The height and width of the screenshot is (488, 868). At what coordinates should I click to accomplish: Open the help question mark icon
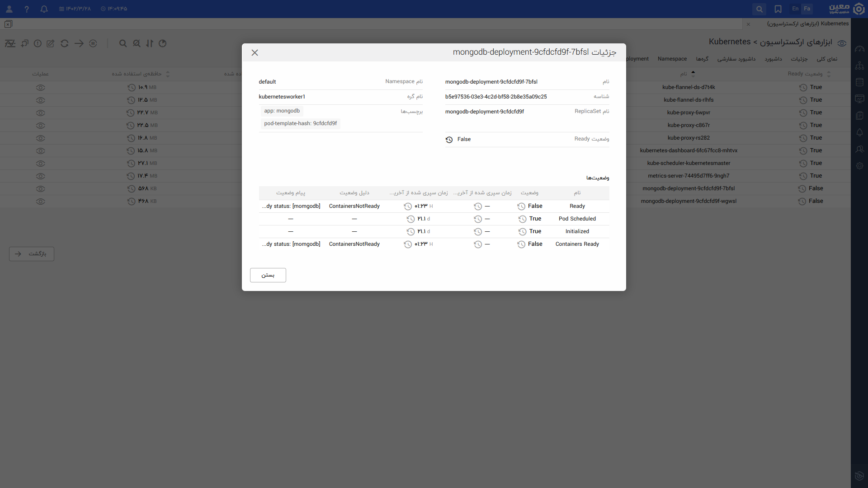[27, 9]
